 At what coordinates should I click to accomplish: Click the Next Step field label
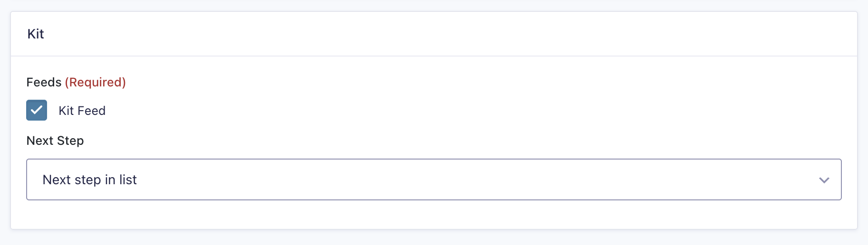[x=55, y=141]
